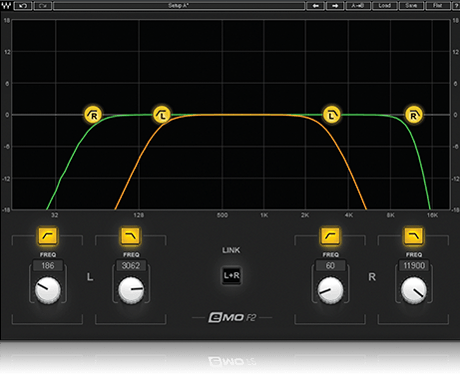Click the L high-pass frequency knob under 186
460x374 pixels.
pyautogui.click(x=48, y=290)
